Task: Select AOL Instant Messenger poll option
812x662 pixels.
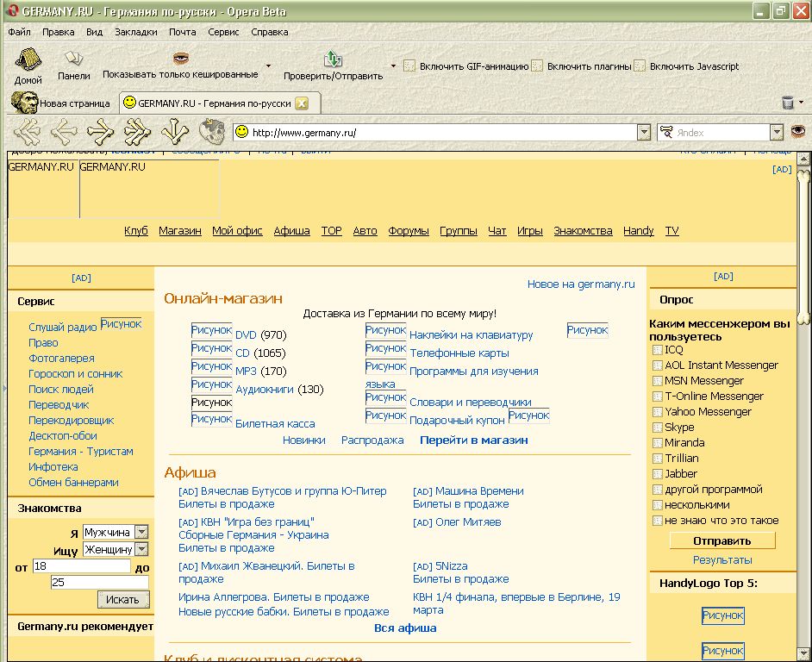Action: pyautogui.click(x=657, y=365)
